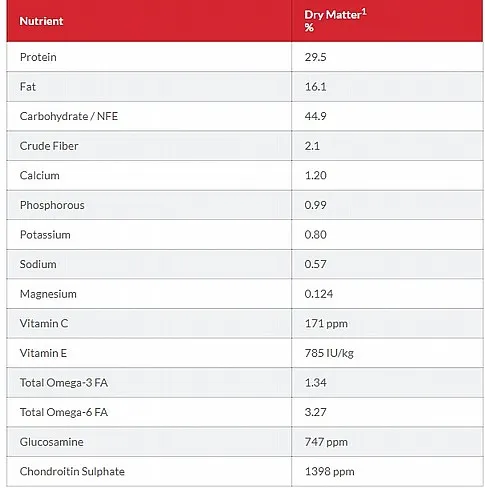
Task: Click the Total Omega-6 FA value 3.27
Action: [315, 412]
